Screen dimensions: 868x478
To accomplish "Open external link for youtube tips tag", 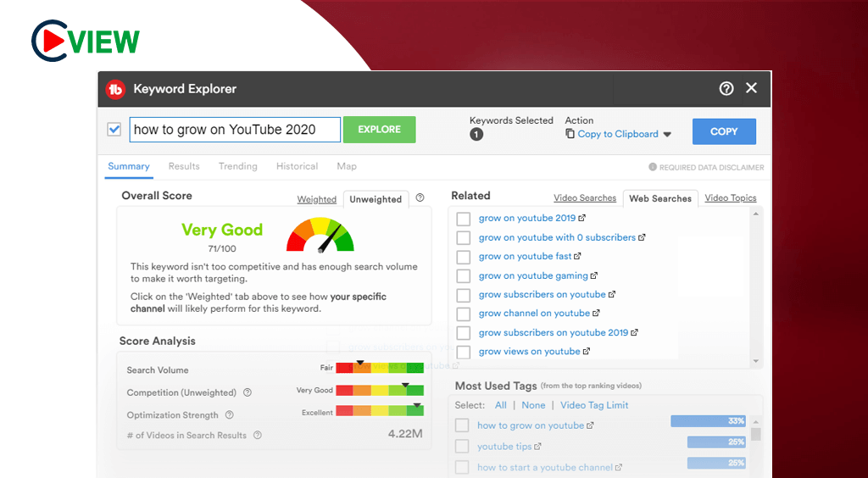I will [x=537, y=447].
